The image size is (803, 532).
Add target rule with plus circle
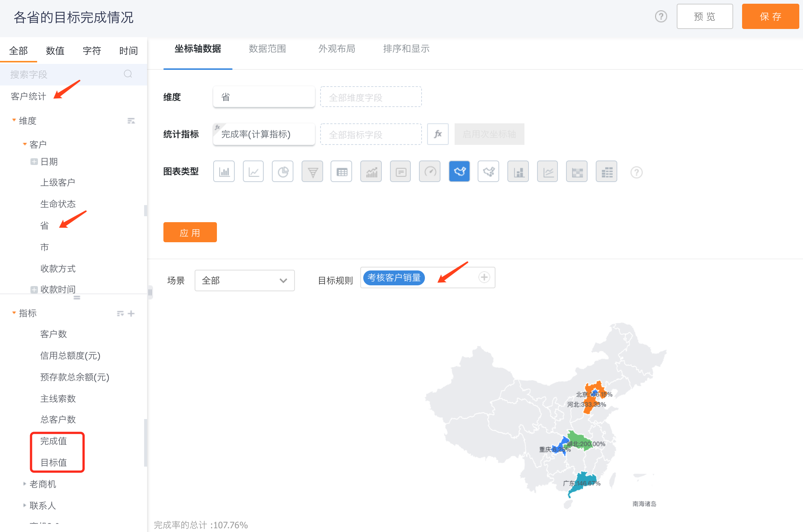click(x=484, y=277)
